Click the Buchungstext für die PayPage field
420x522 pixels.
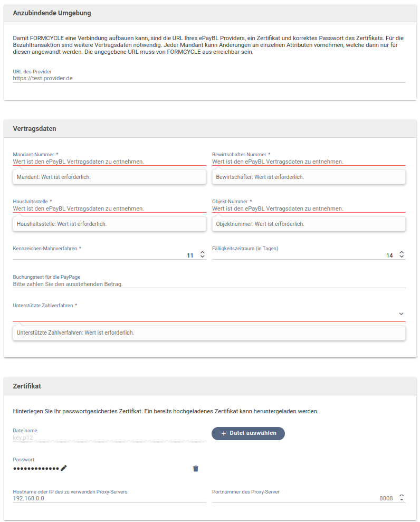coord(209,284)
